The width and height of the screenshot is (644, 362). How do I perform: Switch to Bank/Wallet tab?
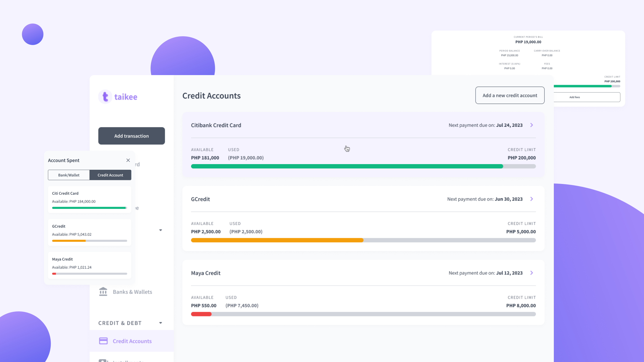(69, 175)
